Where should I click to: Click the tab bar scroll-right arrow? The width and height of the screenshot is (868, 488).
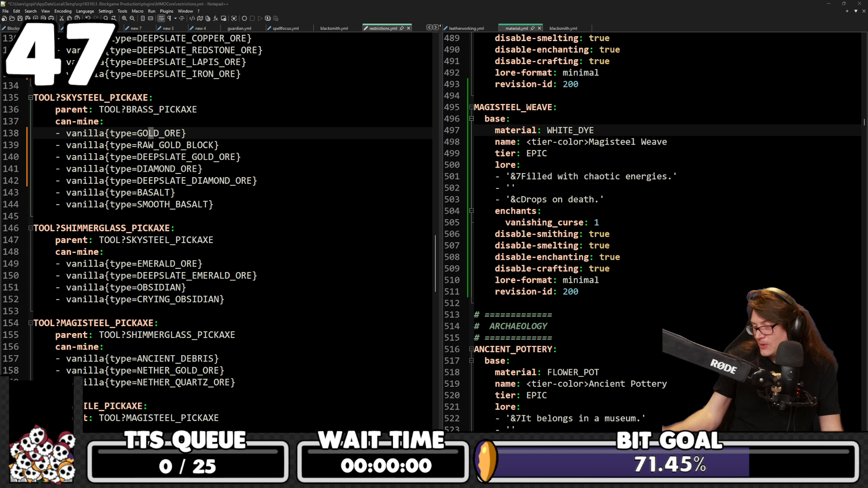(435, 28)
